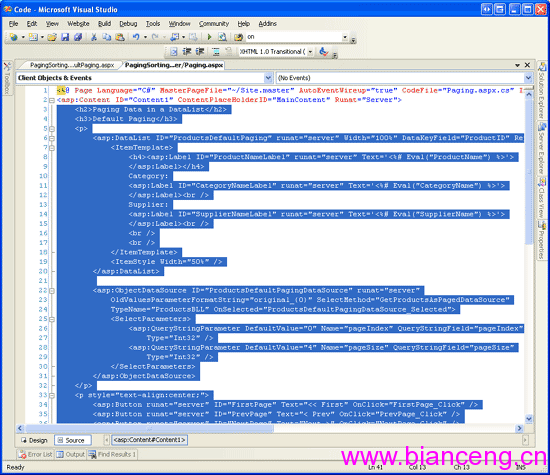Open the Build menu
Screen dimensions: 550x475
[x=104, y=24]
